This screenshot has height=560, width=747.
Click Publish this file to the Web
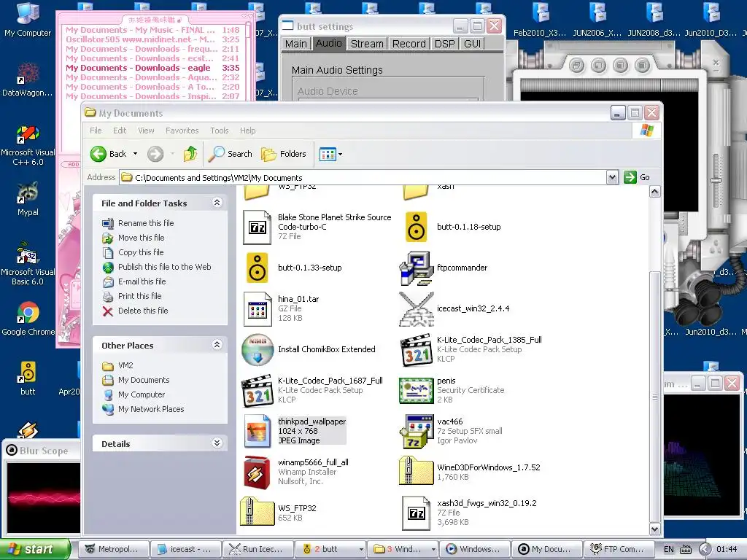tap(164, 267)
